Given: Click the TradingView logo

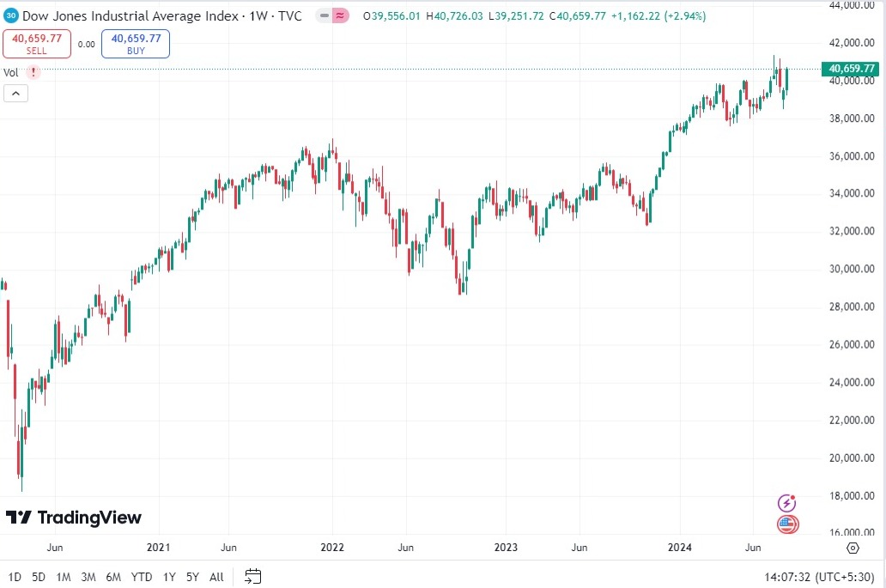Looking at the screenshot, I should click(74, 517).
